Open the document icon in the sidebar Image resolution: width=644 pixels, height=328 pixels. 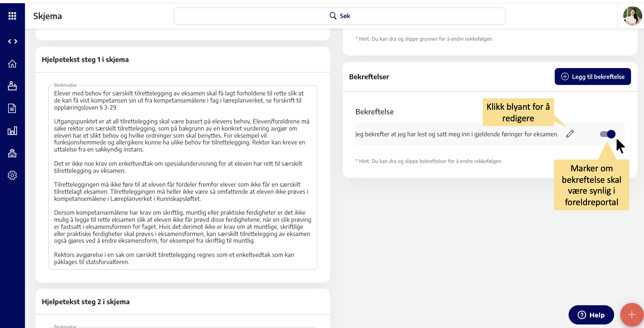click(x=12, y=108)
